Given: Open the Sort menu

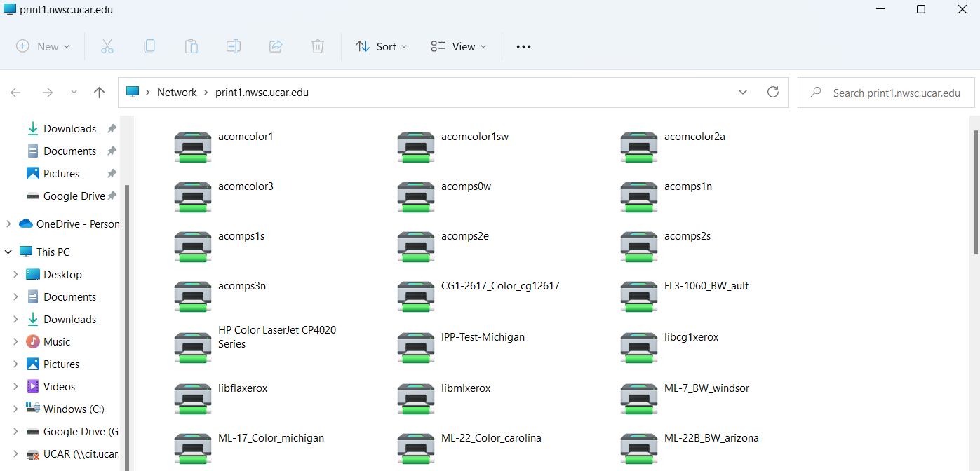Looking at the screenshot, I should tap(381, 46).
